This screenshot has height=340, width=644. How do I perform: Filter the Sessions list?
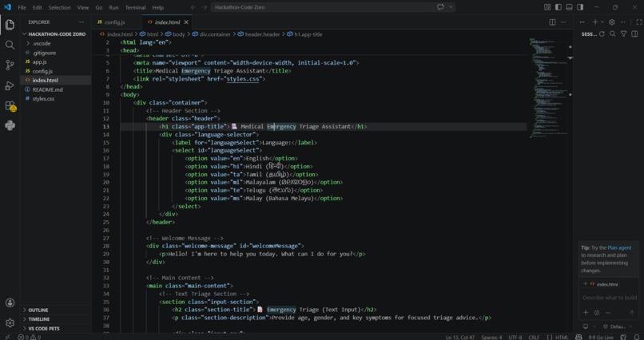click(x=623, y=34)
